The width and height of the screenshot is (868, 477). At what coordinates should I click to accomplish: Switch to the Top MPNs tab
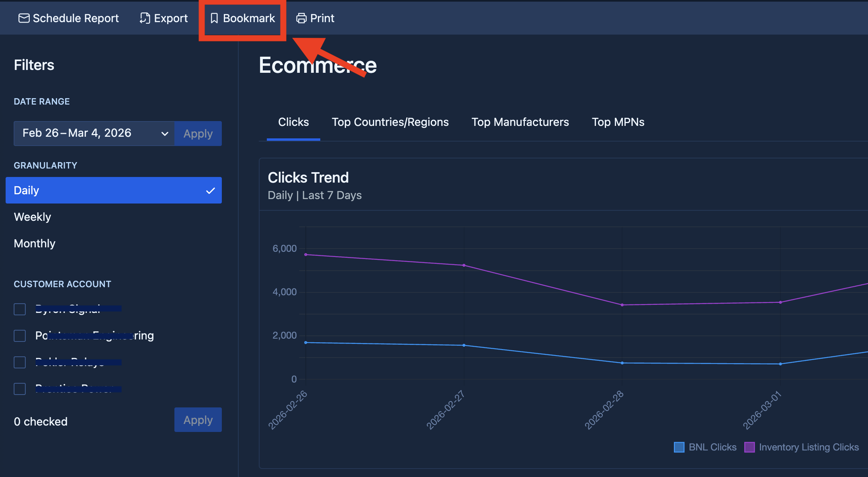coord(618,122)
